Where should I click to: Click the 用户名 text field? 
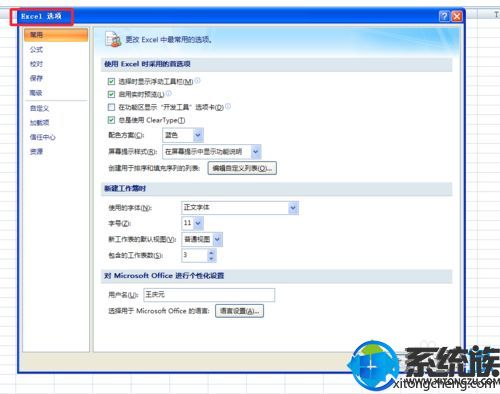209,295
